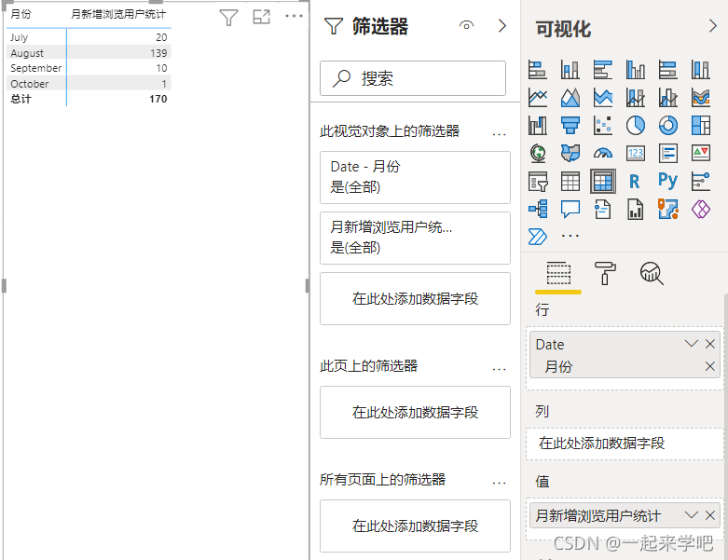Expand the Date - 月份 filter card

415,177
